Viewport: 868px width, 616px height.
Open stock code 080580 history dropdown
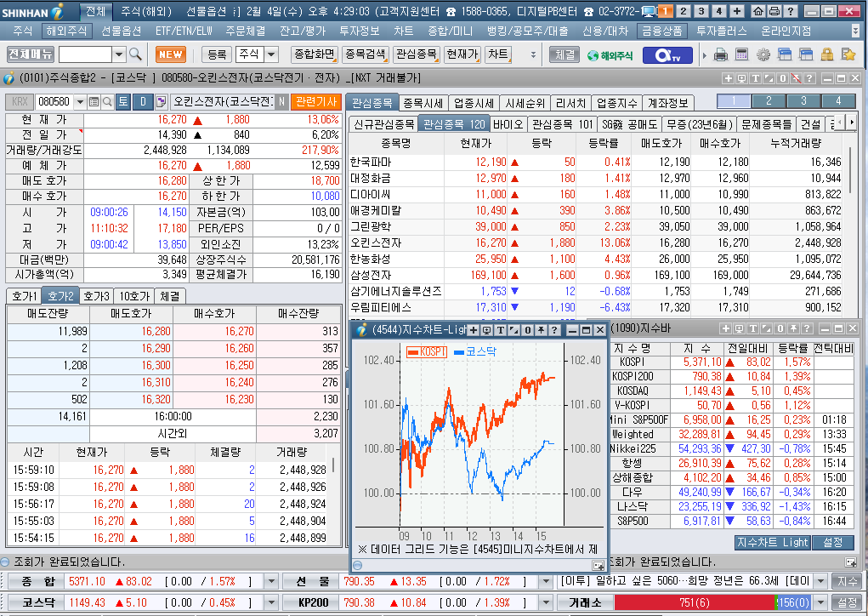point(80,101)
